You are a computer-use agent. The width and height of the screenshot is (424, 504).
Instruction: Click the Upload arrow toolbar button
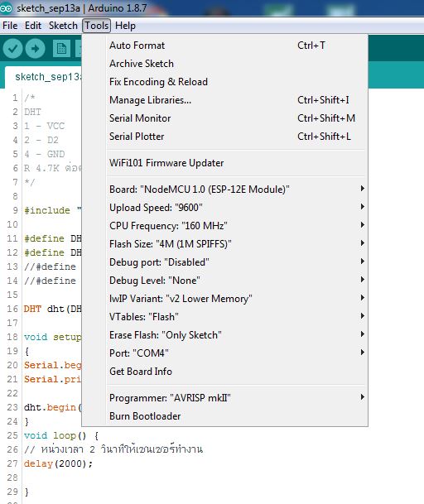[x=35, y=49]
